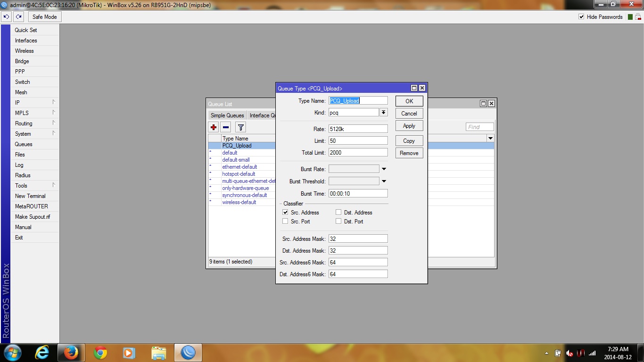This screenshot has height=362, width=644.
Task: Open the Kind dropdown list
Action: 383,113
